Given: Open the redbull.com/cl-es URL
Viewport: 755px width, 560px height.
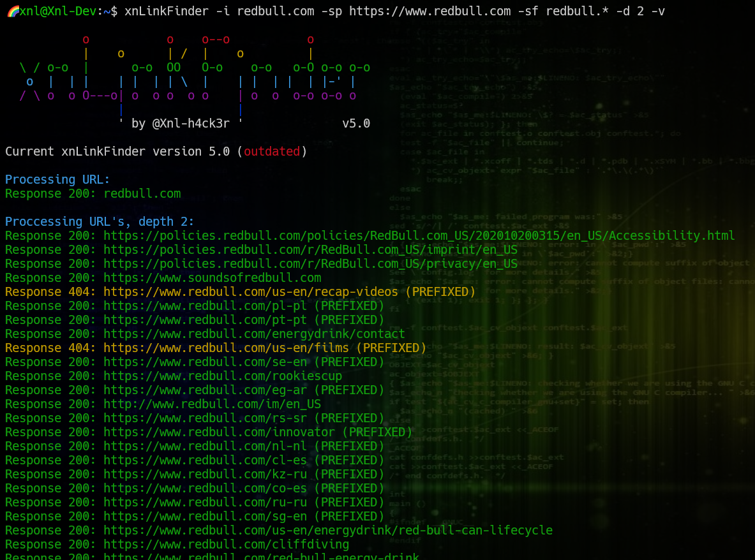Looking at the screenshot, I should (205, 460).
